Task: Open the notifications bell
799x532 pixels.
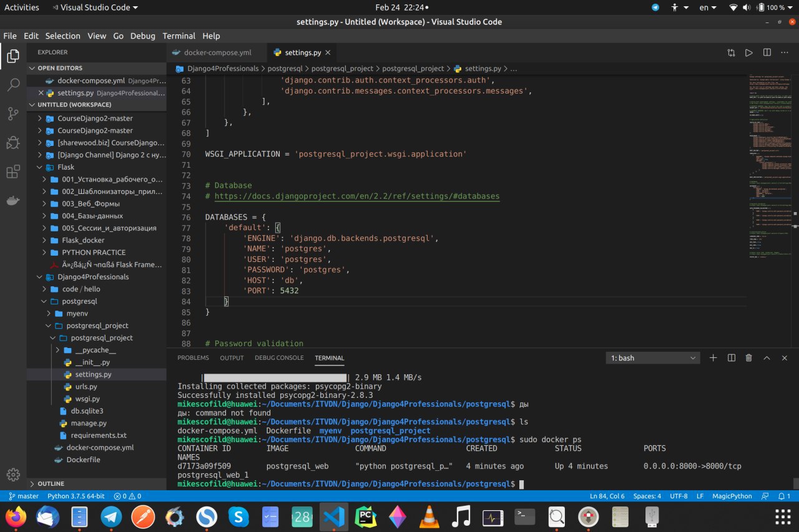Action: (783, 496)
